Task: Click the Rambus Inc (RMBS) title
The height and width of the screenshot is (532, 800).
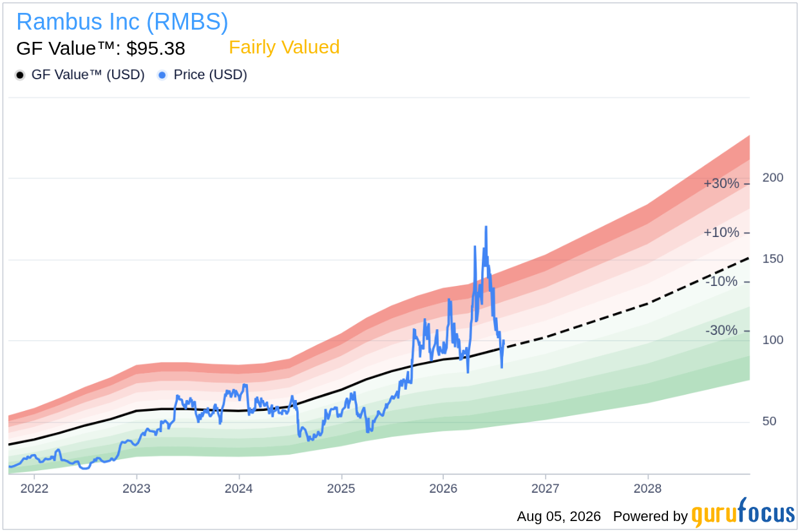Action: click(x=122, y=22)
